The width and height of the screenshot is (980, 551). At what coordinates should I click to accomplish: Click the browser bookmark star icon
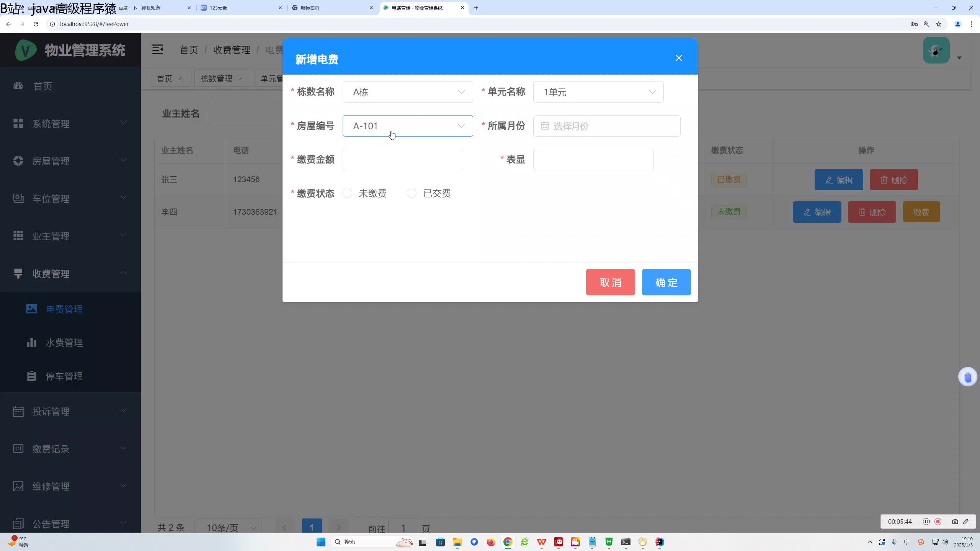[938, 24]
